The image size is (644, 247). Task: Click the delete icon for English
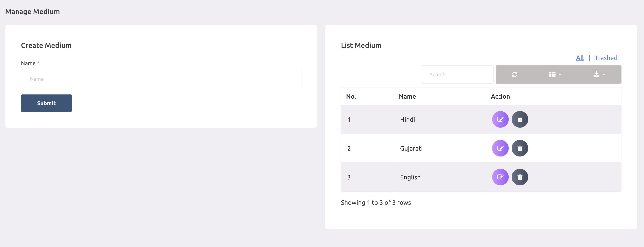[x=519, y=177]
